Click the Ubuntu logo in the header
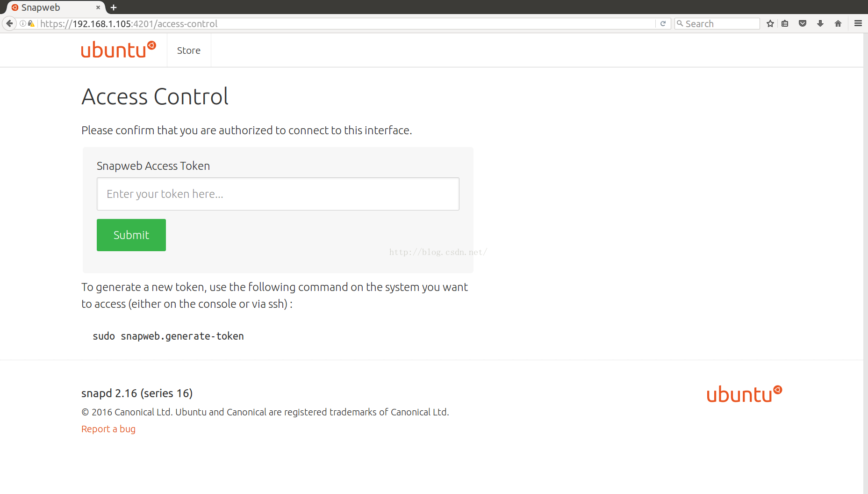 pos(118,50)
